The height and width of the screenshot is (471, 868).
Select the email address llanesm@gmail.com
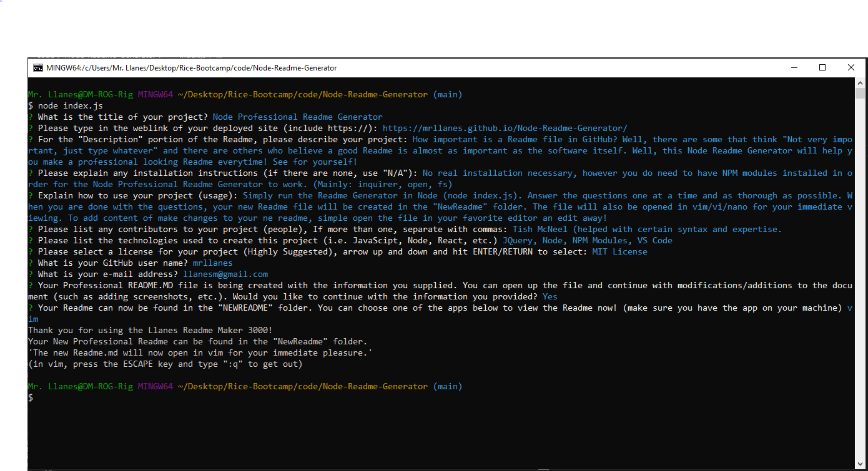pos(227,274)
